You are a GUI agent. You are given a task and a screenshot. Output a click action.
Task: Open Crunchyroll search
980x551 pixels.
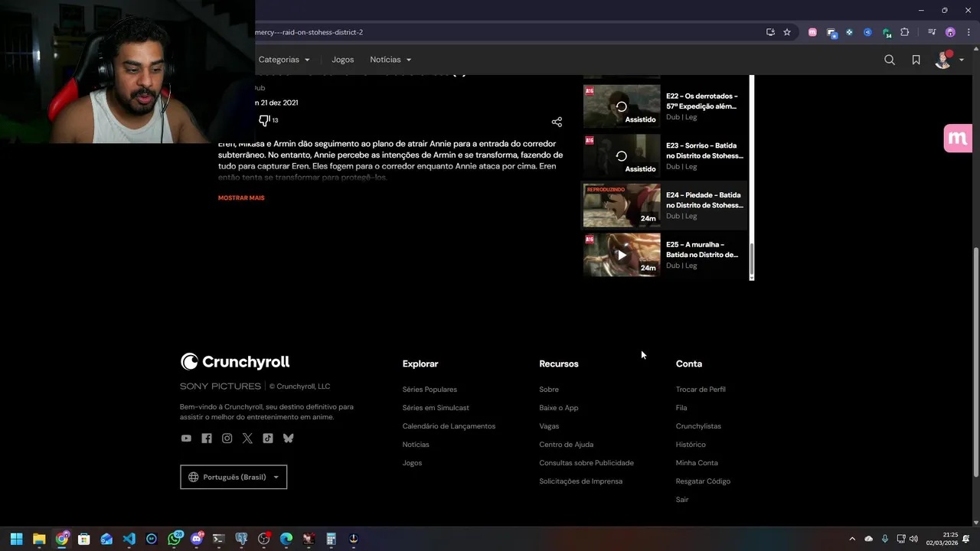pos(890,60)
